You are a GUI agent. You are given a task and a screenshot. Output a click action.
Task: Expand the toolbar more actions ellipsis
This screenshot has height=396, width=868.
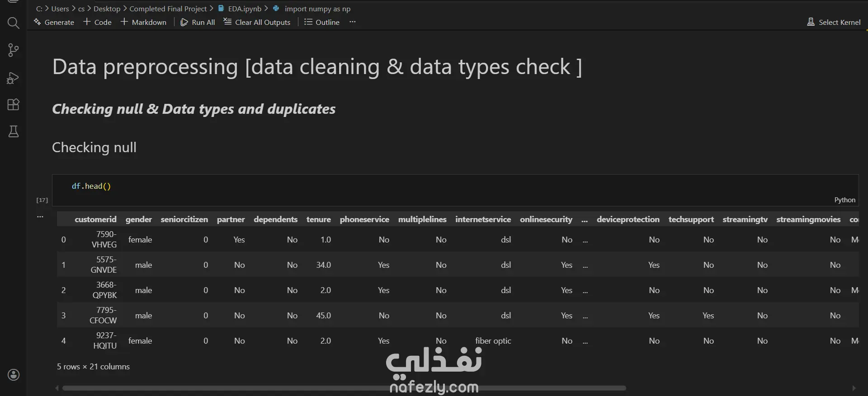coord(353,22)
